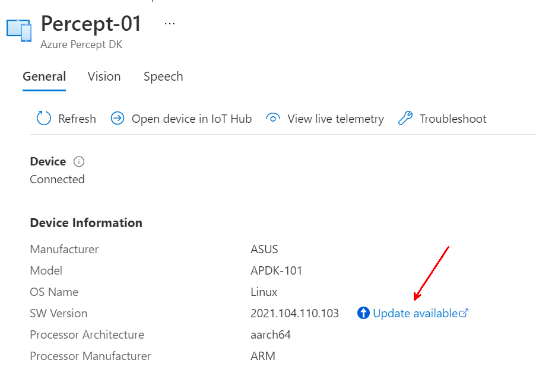
Task: Click the View live telemetry eye icon
Action: [273, 119]
